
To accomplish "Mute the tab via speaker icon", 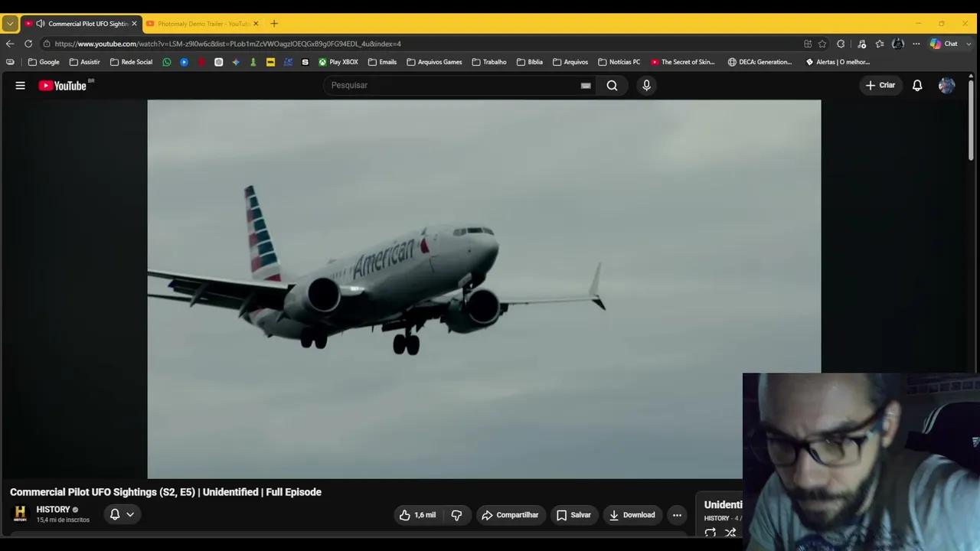I will tap(41, 24).
